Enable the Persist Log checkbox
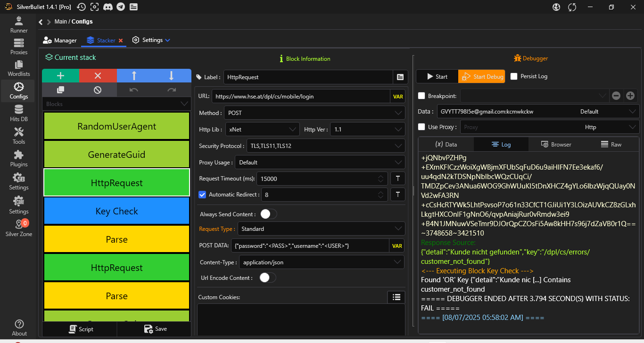 coord(514,76)
